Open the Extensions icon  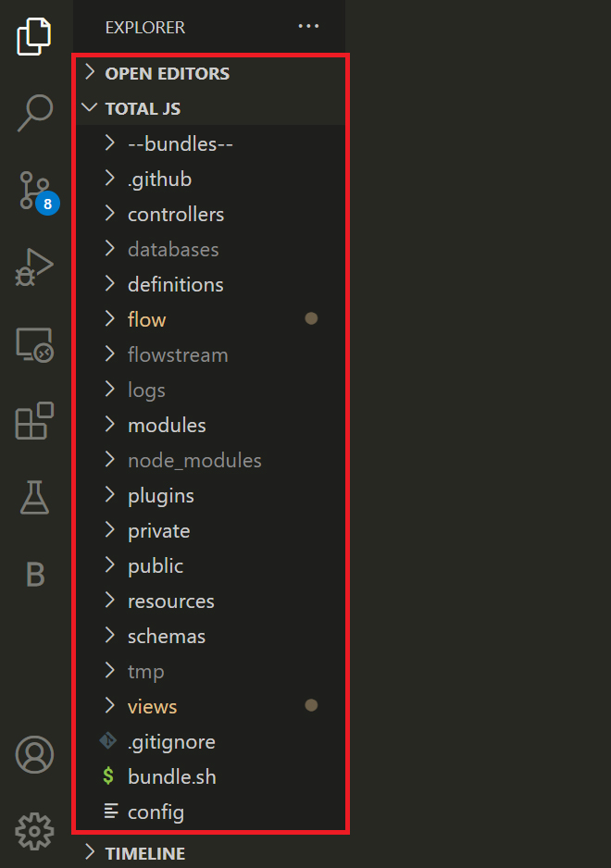pyautogui.click(x=35, y=421)
